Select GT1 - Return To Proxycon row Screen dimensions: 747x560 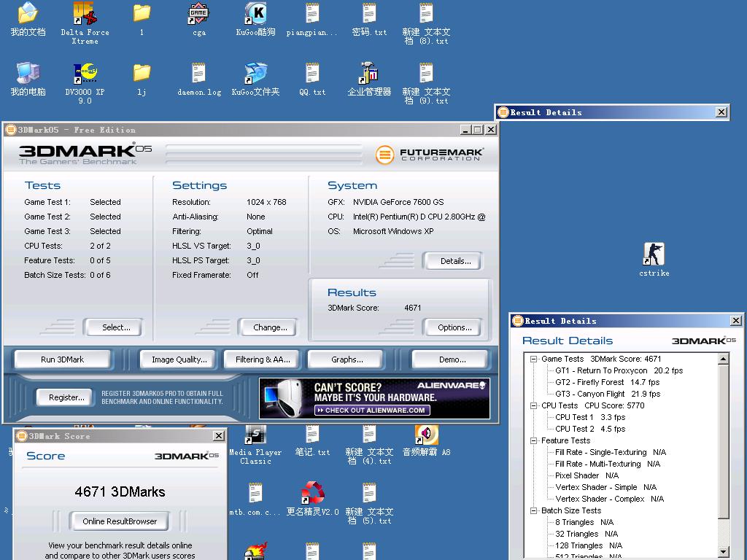click(x=619, y=370)
